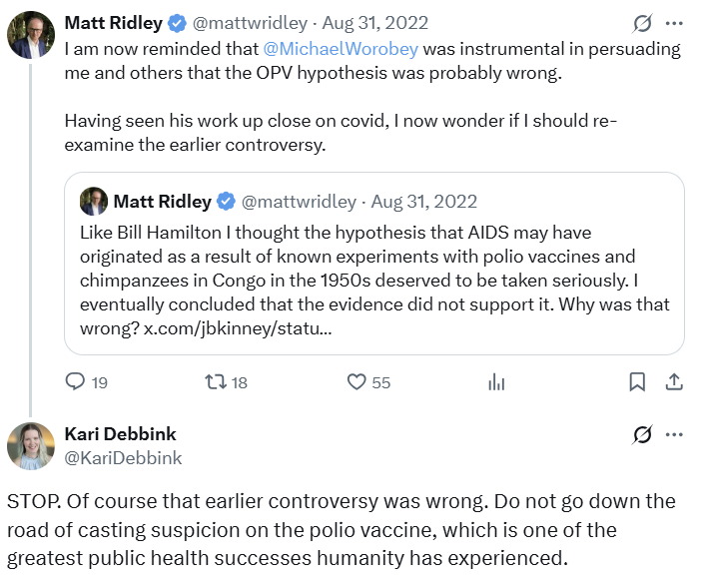Open Kari Debbink's profile name
Image resolution: width=701 pixels, height=588 pixels.
click(120, 434)
